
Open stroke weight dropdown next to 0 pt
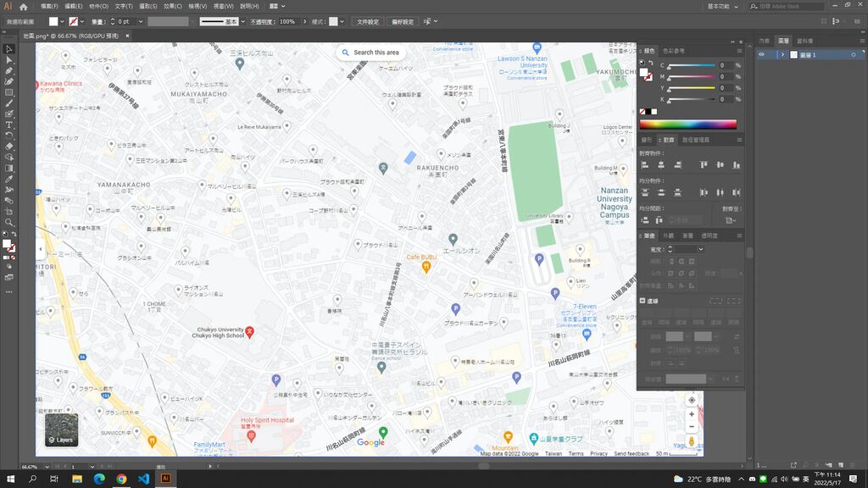pos(141,21)
